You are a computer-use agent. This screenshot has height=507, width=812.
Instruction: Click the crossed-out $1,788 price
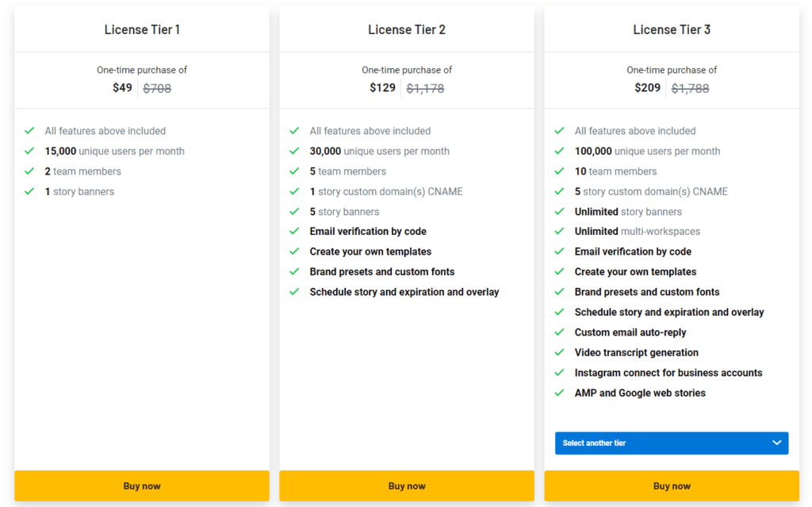click(690, 89)
